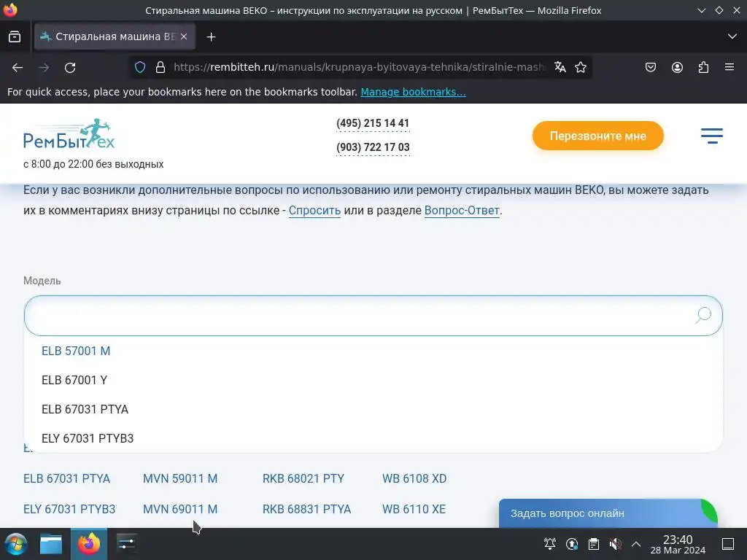Click the notifications bell tray icon
This screenshot has width=747, height=560.
(550, 544)
